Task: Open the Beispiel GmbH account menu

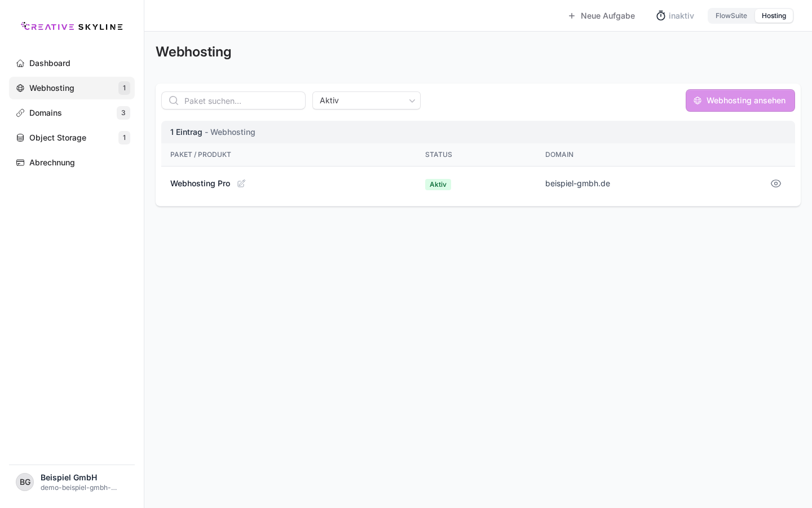Action: (x=72, y=482)
